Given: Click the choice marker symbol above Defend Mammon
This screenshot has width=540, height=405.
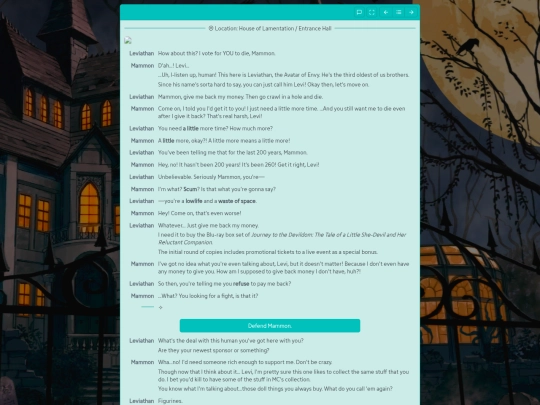Looking at the screenshot, I should (x=160, y=307).
